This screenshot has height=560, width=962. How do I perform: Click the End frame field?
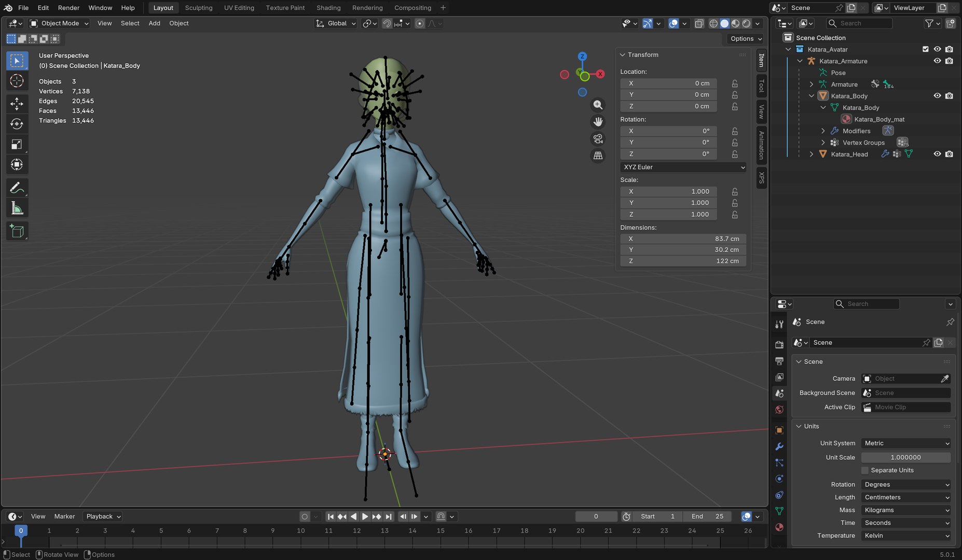pos(707,516)
